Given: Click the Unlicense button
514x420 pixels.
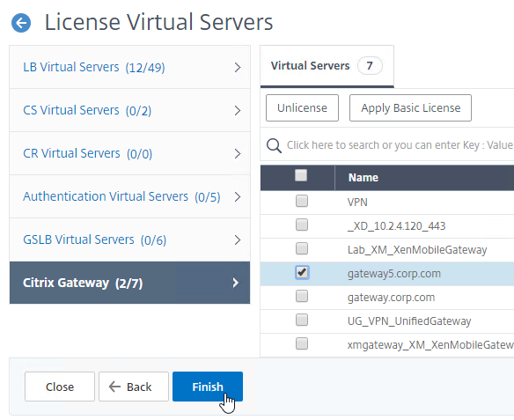Looking at the screenshot, I should 302,108.
